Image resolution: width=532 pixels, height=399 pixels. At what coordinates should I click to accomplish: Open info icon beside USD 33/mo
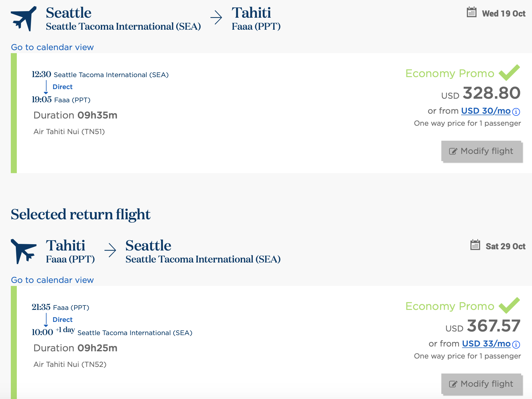[x=516, y=345]
